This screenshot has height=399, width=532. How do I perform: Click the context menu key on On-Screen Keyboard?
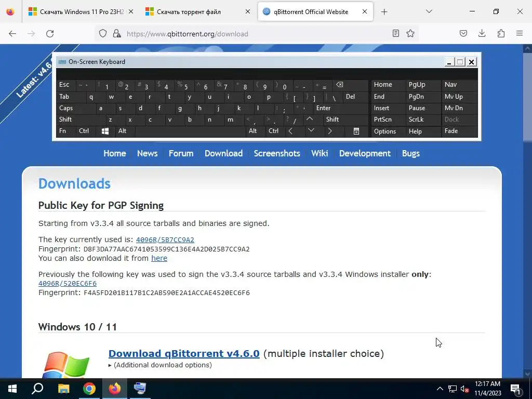[x=356, y=131]
